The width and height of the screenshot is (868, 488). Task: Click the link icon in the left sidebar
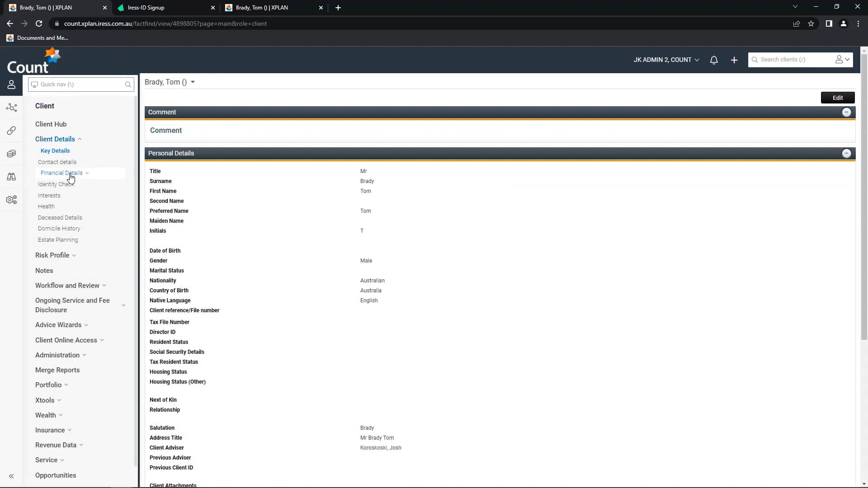coord(11,131)
